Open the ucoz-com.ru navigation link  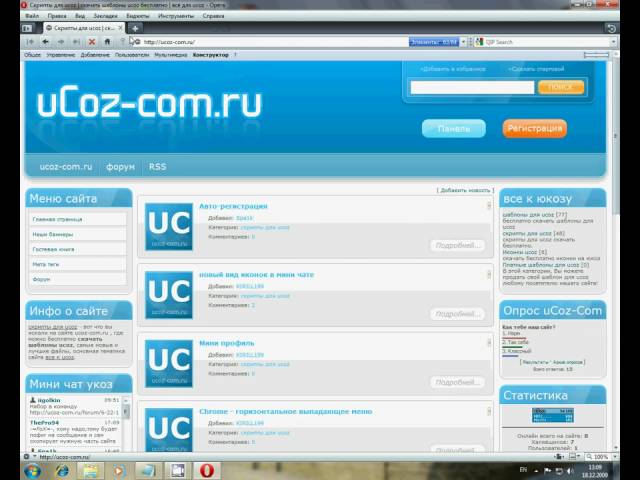point(66,167)
